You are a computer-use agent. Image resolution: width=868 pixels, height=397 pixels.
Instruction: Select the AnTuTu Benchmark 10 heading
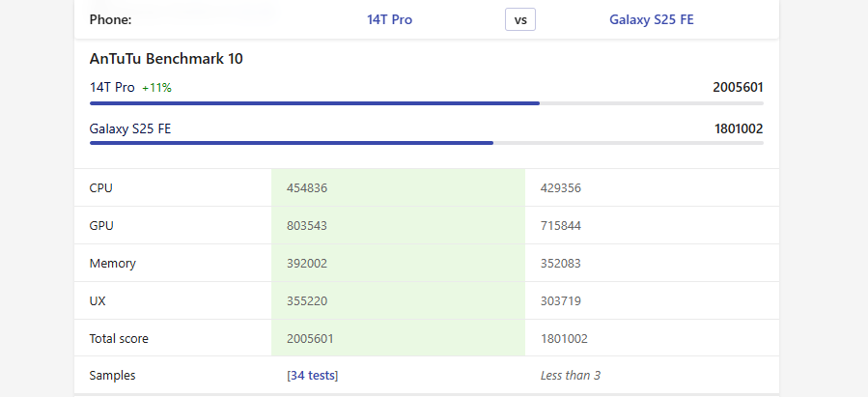(x=166, y=59)
